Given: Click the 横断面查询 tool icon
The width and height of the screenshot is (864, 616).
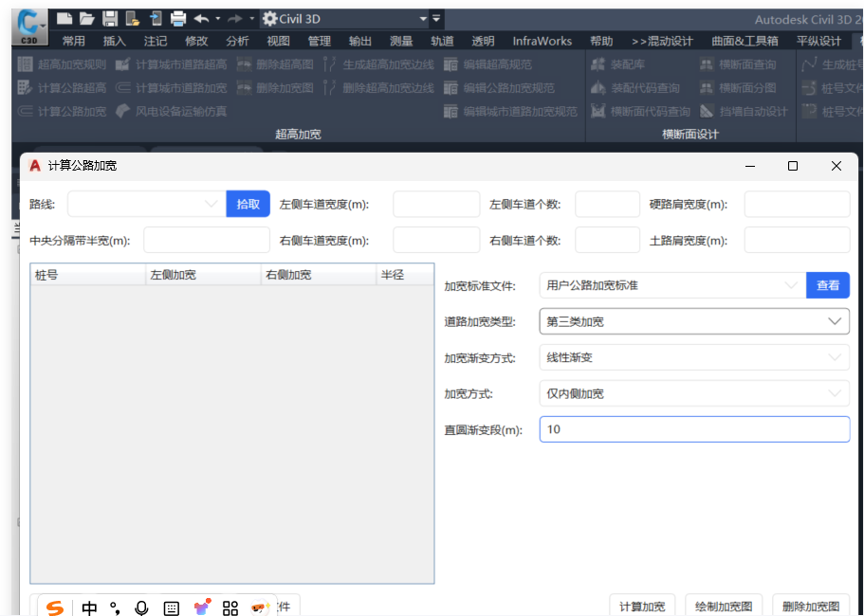Looking at the screenshot, I should pos(707,64).
